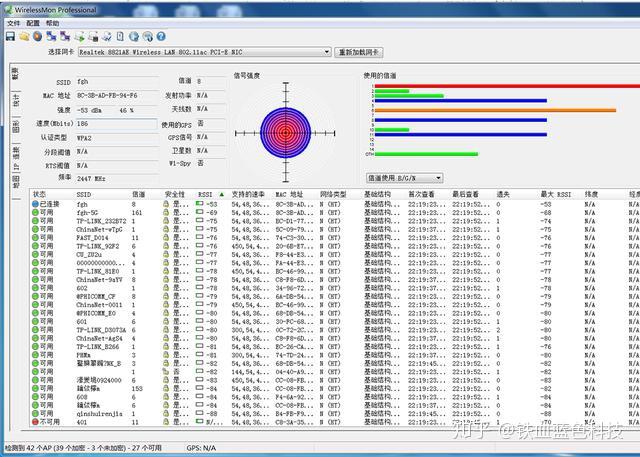The image size is (640, 457).
Task: Click red unavailable status icon of 401 row
Action: point(35,422)
